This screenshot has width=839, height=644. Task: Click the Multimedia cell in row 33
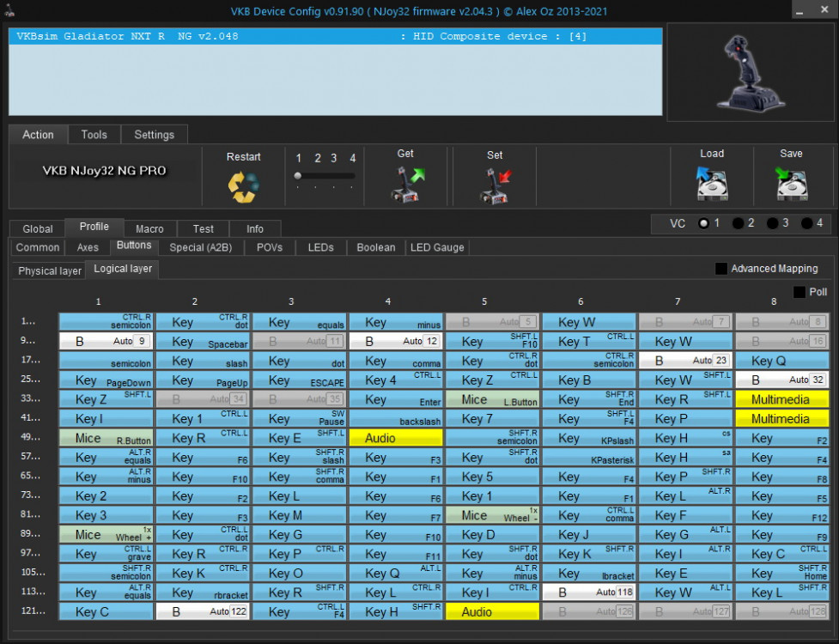pos(781,399)
